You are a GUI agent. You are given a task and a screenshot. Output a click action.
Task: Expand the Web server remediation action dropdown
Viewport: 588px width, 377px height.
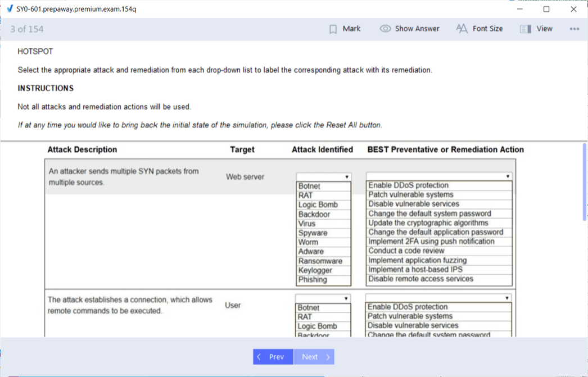439,176
